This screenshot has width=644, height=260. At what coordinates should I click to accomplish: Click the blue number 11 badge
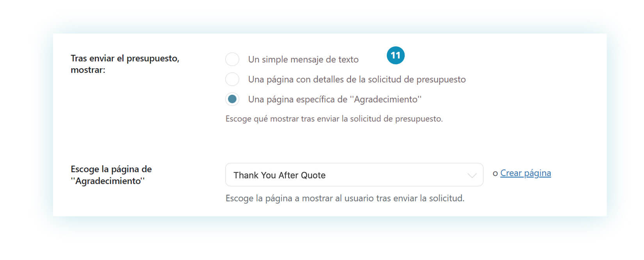click(395, 55)
